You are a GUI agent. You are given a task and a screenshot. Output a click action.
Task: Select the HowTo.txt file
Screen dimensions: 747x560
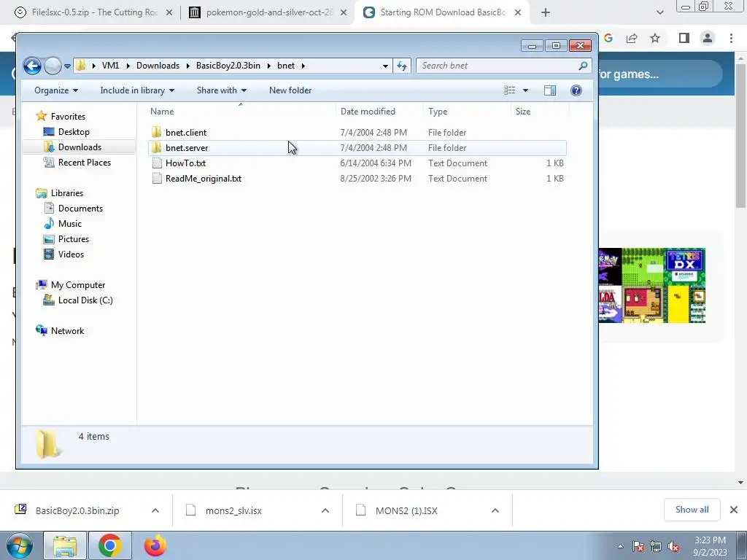pos(357,163)
